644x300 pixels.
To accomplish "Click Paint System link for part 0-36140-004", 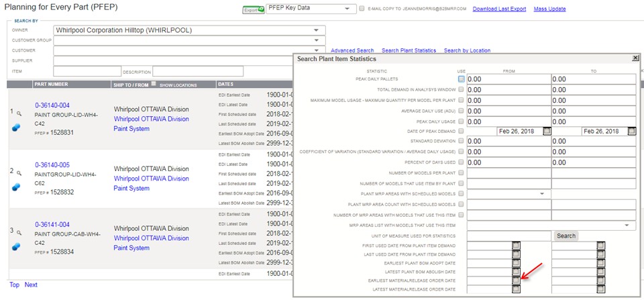I will coord(131,129).
